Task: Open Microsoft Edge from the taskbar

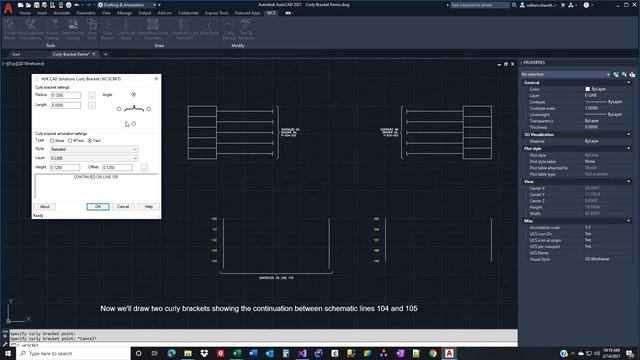Action: pos(171,353)
